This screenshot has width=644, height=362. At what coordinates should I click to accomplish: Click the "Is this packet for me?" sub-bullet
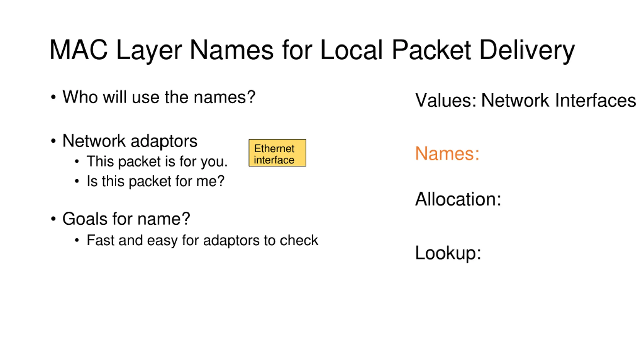click(x=155, y=181)
